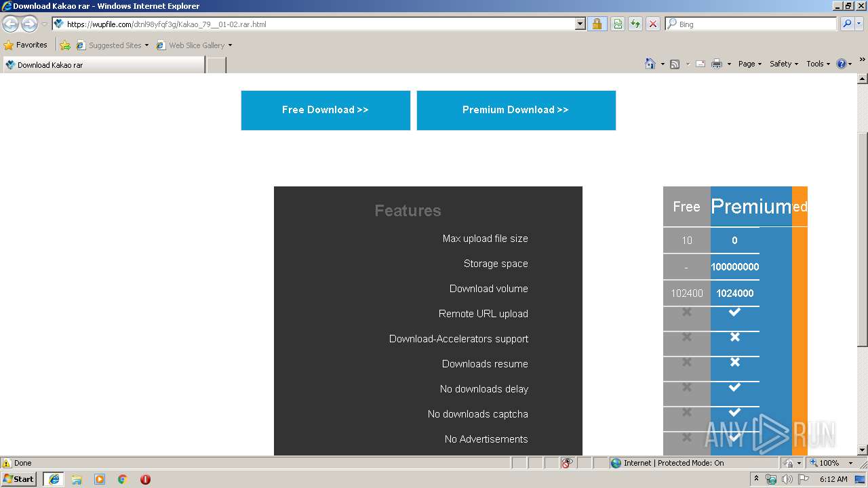Click 'Download-Accelerators support' label
This screenshot has height=488, width=868.
[x=458, y=339]
